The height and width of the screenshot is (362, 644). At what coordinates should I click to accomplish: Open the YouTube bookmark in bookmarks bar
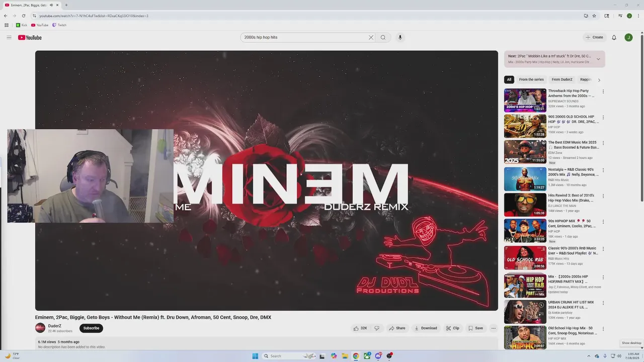pos(40,25)
